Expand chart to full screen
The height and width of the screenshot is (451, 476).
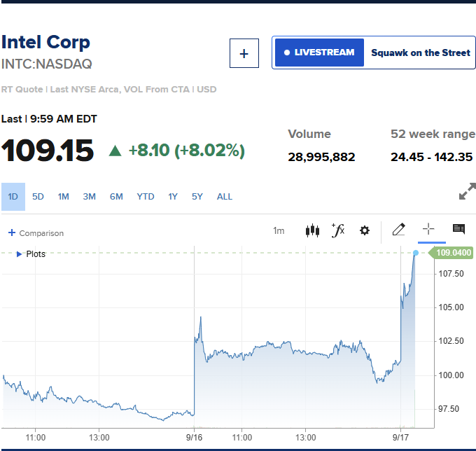(467, 191)
